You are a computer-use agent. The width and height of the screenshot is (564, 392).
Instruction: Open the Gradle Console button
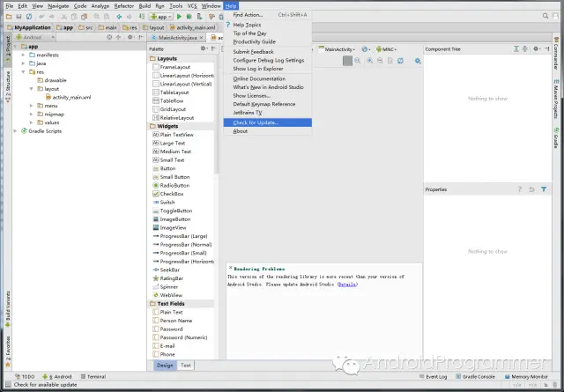coord(476,376)
